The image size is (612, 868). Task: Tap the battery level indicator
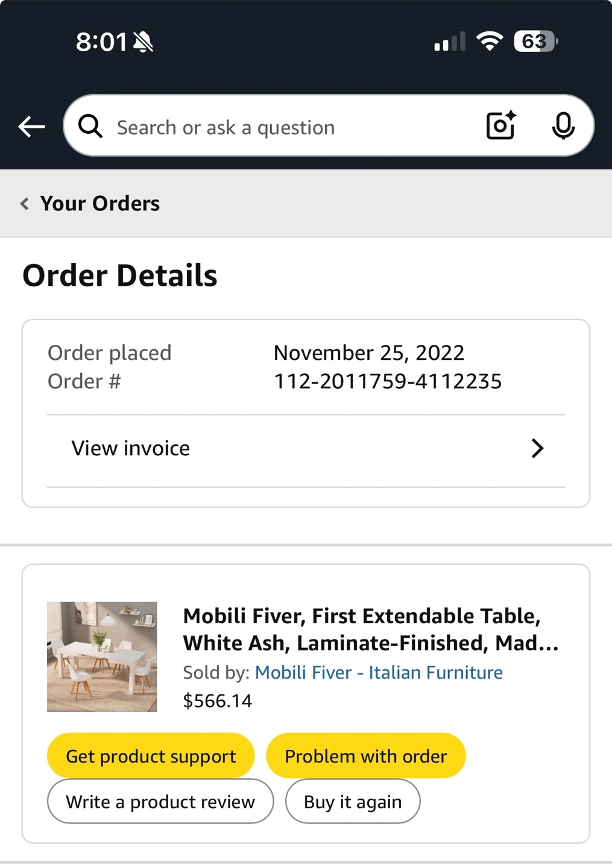[535, 41]
